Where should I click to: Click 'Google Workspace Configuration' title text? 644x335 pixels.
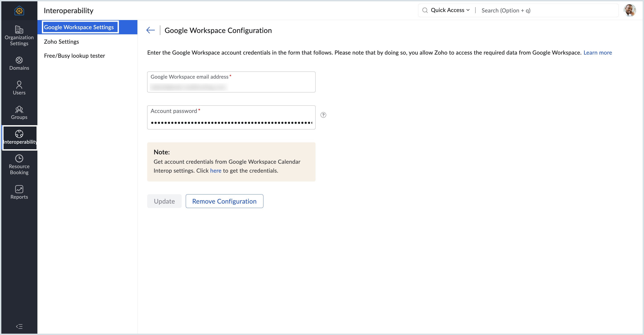tap(218, 30)
